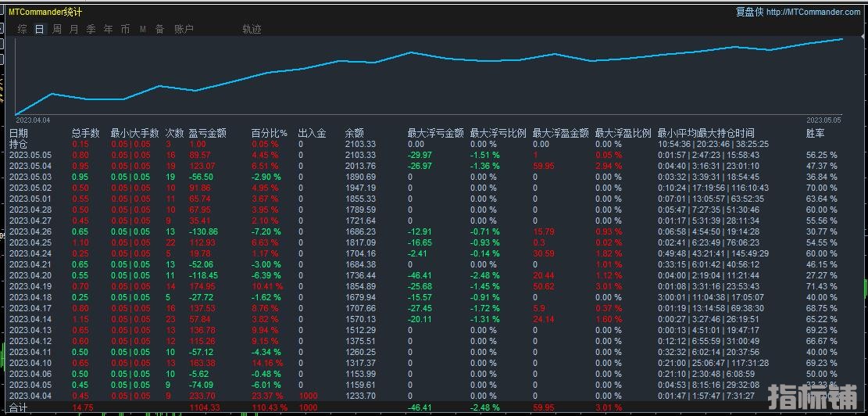This screenshot has width=868, height=416.
Task: Select the 2023.04.19 date row
Action: (30, 286)
